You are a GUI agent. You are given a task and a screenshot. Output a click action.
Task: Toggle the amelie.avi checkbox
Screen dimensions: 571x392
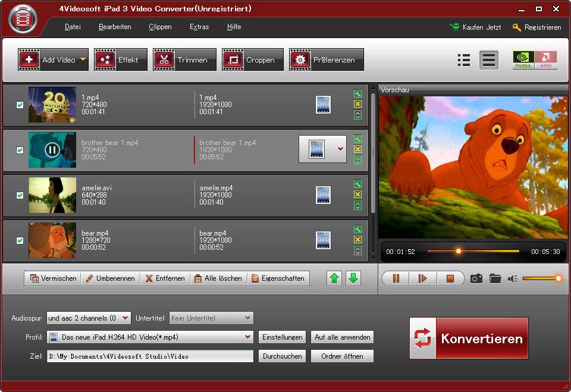click(x=20, y=195)
